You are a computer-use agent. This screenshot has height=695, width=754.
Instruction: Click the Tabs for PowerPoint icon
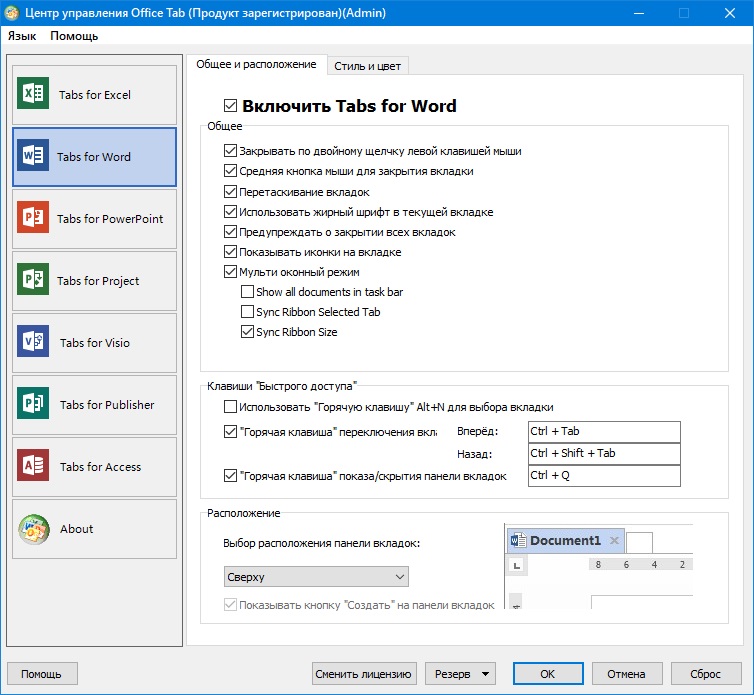(33, 219)
